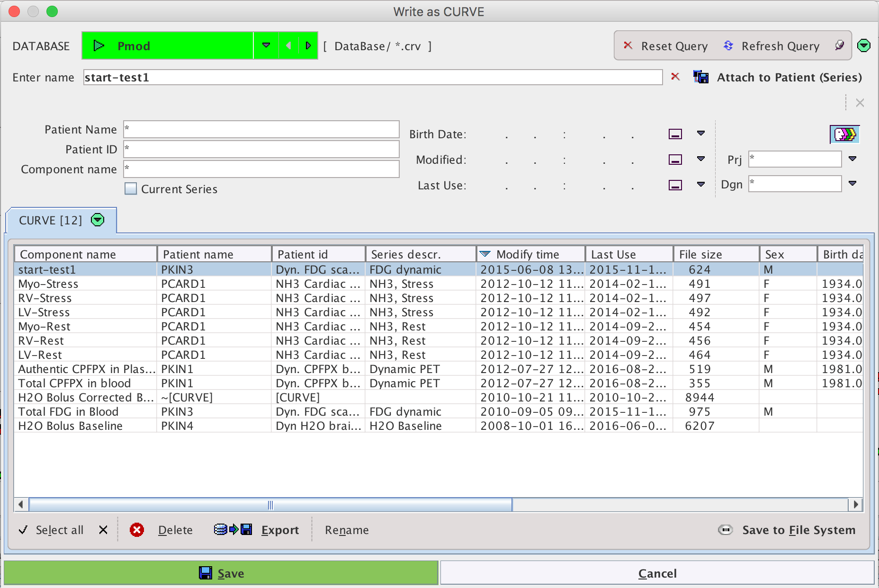Viewport: 879px width, 588px height.
Task: Click the Prj filter field
Action: tap(795, 159)
